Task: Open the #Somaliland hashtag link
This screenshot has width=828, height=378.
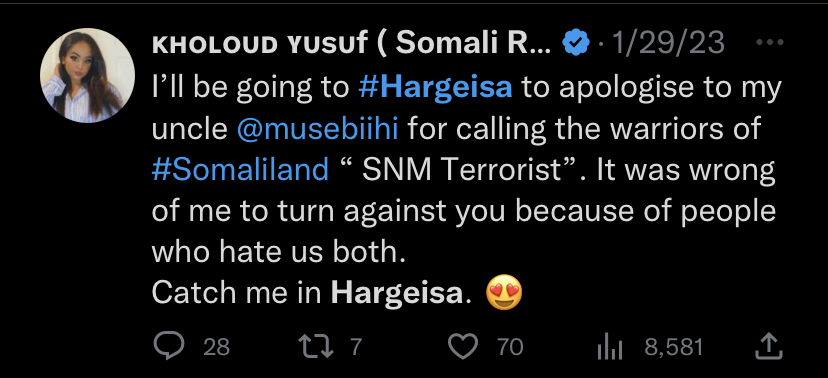Action: pos(240,170)
